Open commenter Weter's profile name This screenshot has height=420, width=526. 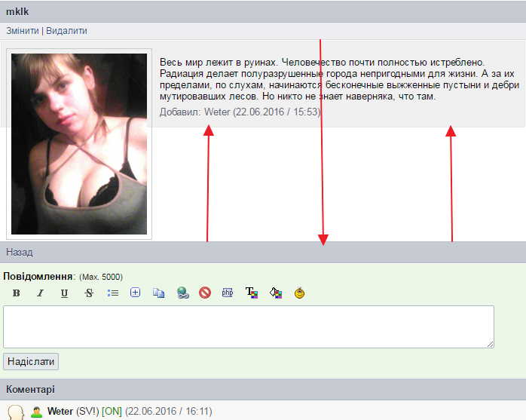[x=60, y=411]
